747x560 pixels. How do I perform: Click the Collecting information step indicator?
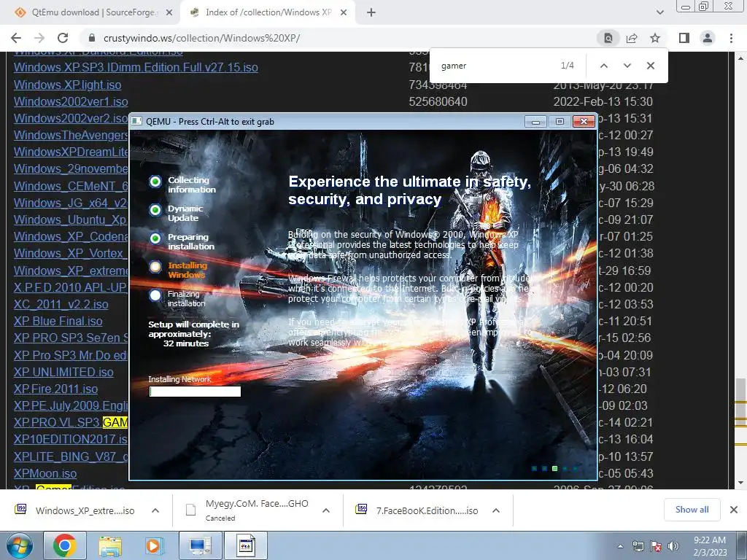point(155,182)
